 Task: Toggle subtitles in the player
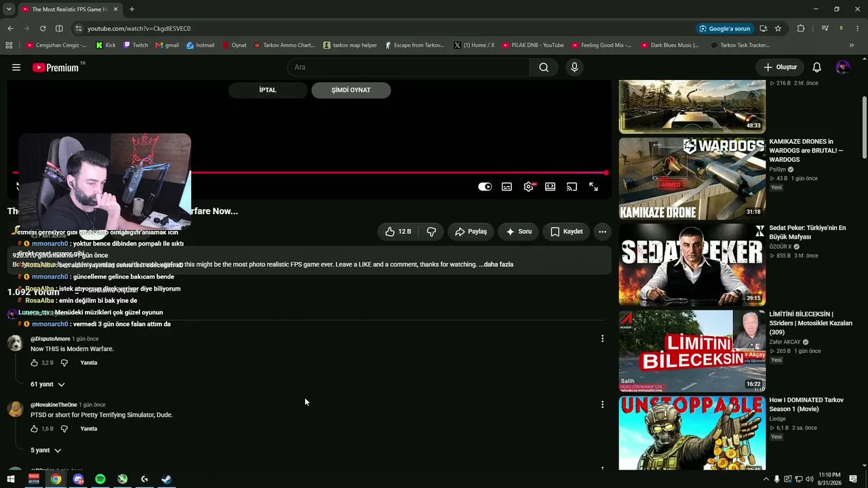coord(507,187)
